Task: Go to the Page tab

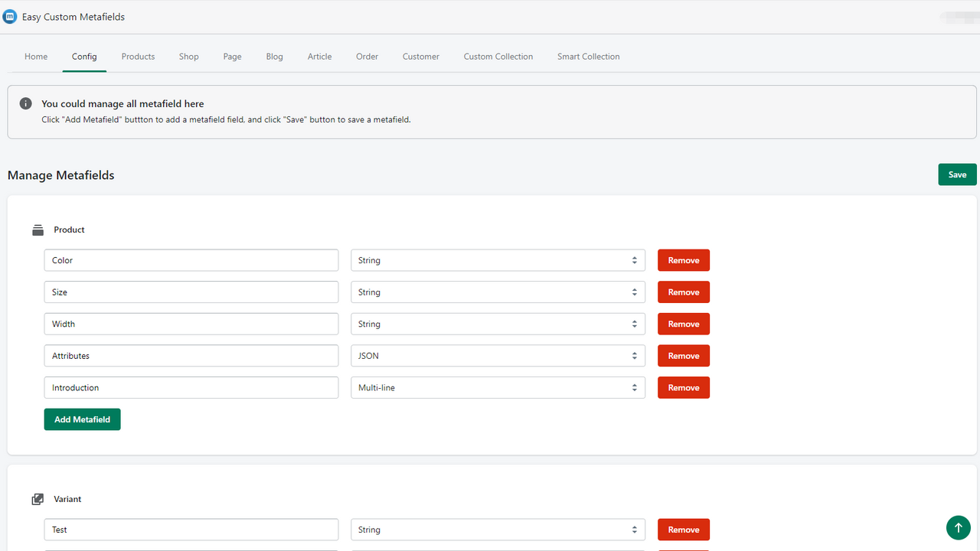Action: pyautogui.click(x=233, y=57)
